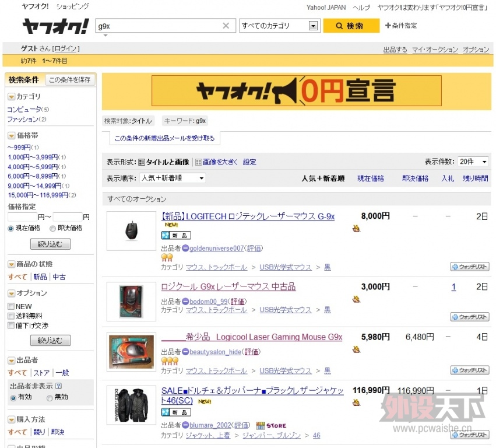Select 有効 for 出品者非表示
The height and width of the screenshot is (448, 496).
click(13, 398)
